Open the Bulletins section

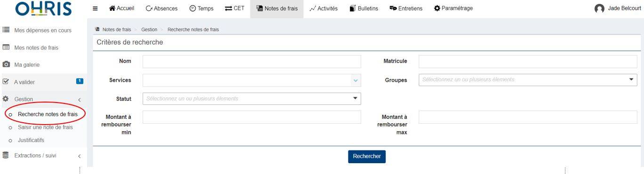pyautogui.click(x=364, y=8)
